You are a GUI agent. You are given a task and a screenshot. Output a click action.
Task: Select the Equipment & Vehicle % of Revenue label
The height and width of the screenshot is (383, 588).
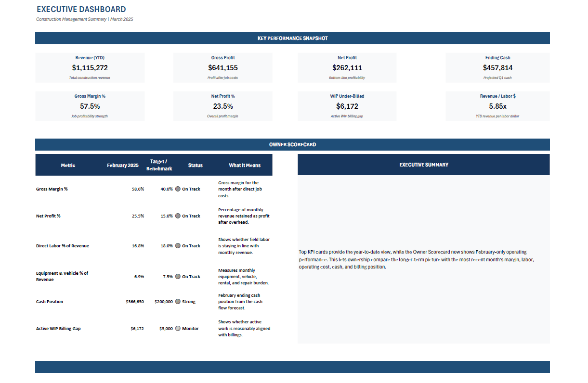[x=62, y=276]
